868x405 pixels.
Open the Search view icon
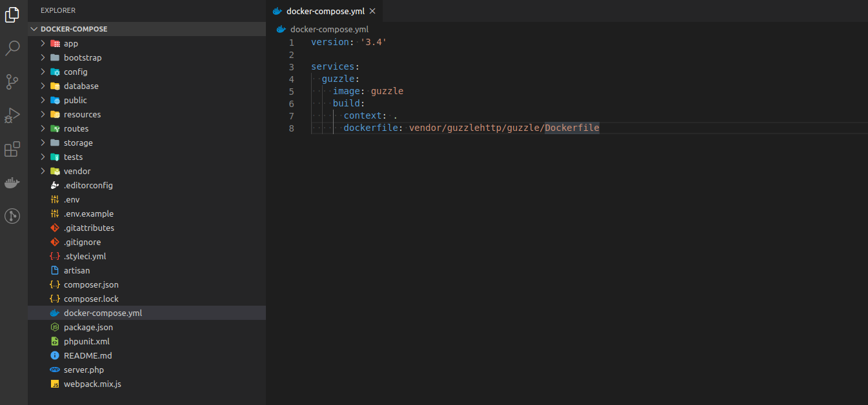(12, 48)
